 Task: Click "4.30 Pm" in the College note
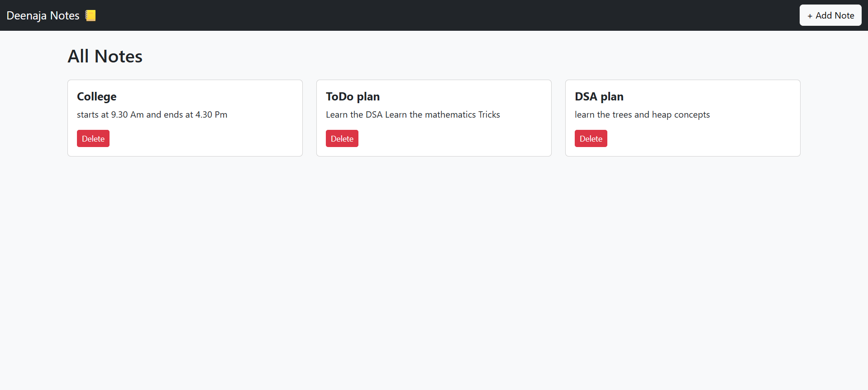pyautogui.click(x=211, y=114)
